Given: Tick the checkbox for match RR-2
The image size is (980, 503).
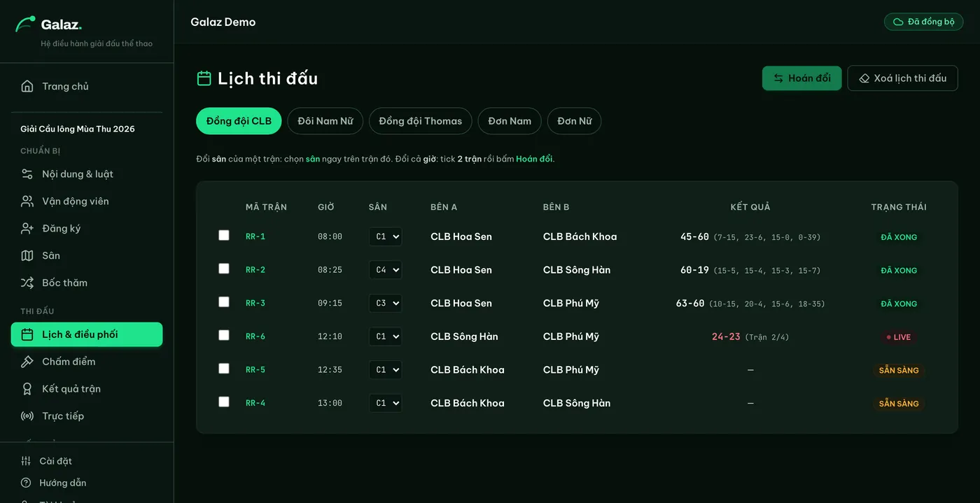Looking at the screenshot, I should [224, 269].
